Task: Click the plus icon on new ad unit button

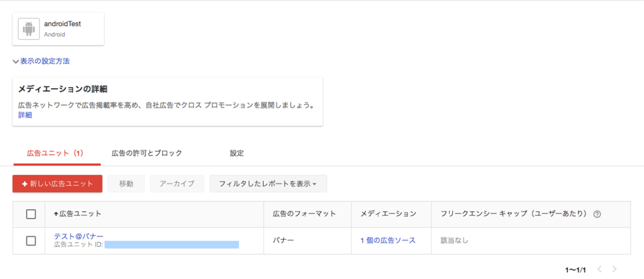Action: click(25, 184)
